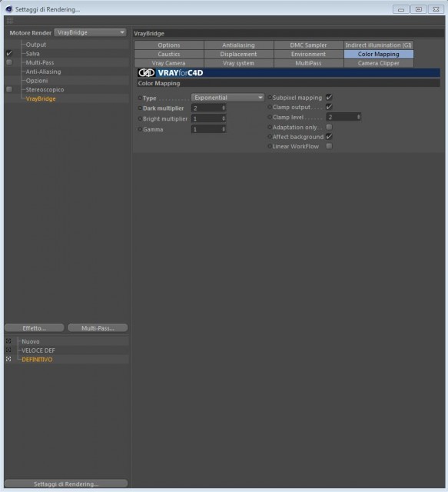Screen dimensions: 448x492
Task: Click the grid grip icon below title bar
Action: 10,21
